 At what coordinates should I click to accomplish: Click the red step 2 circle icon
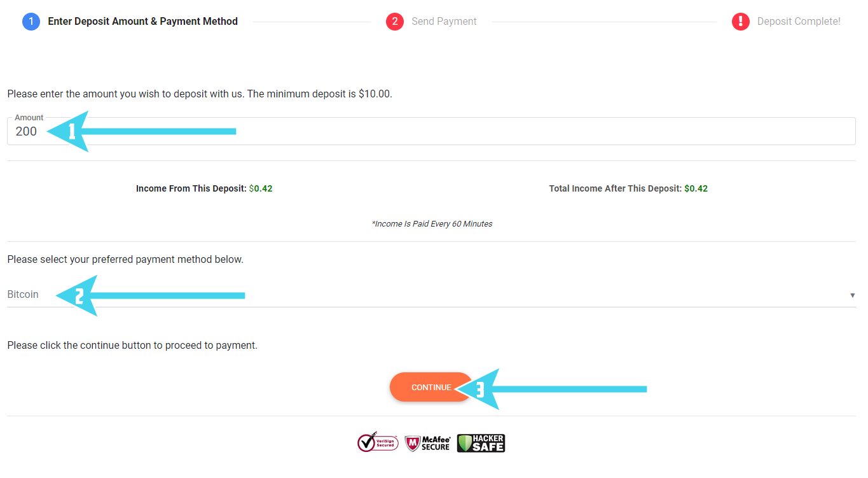coord(395,22)
